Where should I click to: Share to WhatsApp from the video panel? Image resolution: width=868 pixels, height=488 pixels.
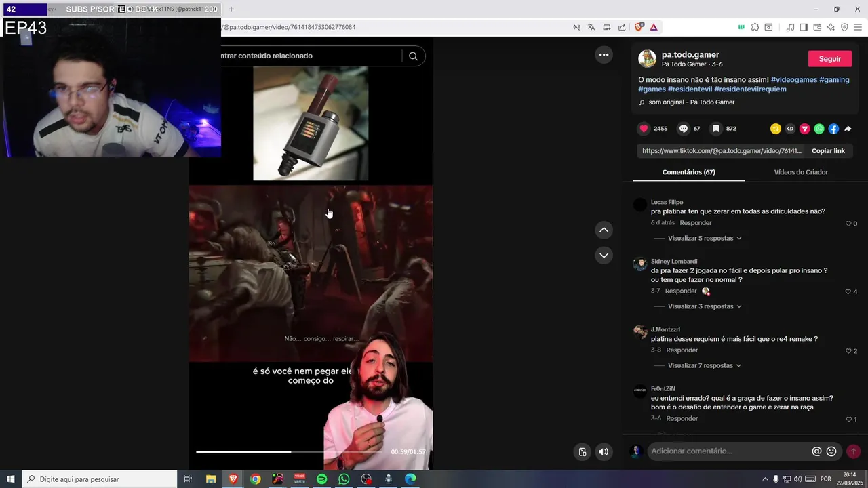(819, 129)
